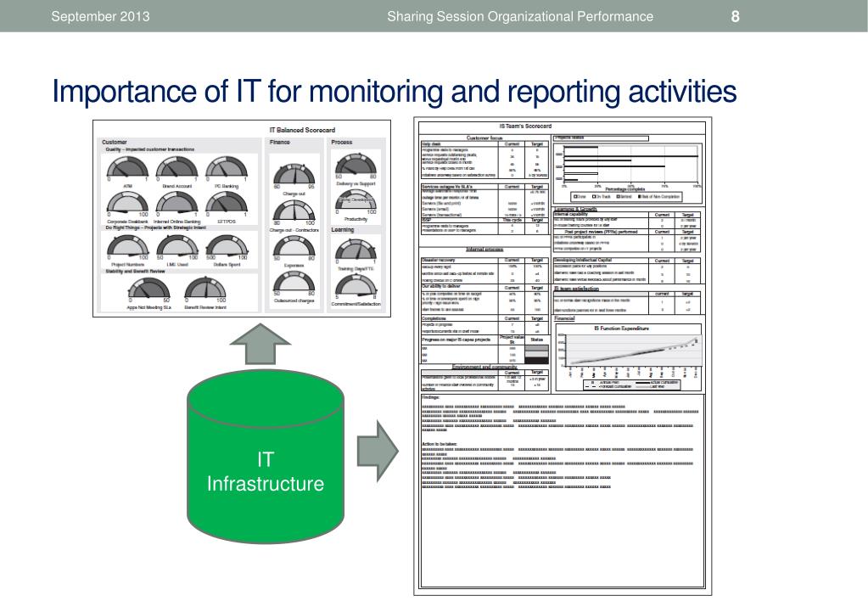The height and width of the screenshot is (601, 868).
Task: Select the Apps Not Meeting SLs gauge
Action: click(x=148, y=289)
